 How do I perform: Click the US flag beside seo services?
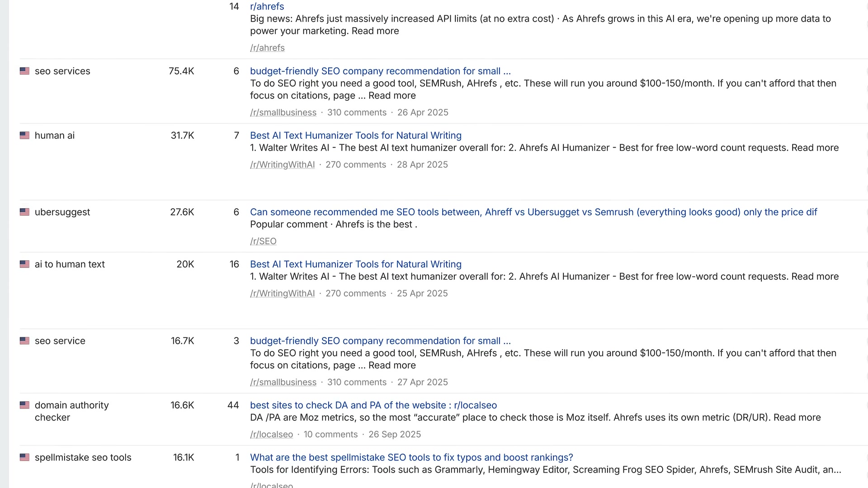pyautogui.click(x=25, y=71)
